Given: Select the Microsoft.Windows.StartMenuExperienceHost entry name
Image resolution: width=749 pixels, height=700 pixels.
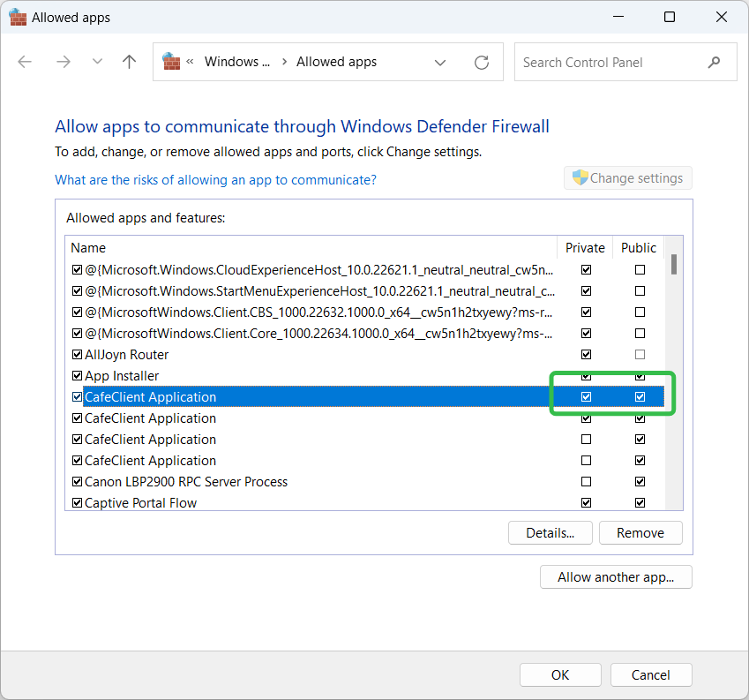Looking at the screenshot, I should 320,291.
